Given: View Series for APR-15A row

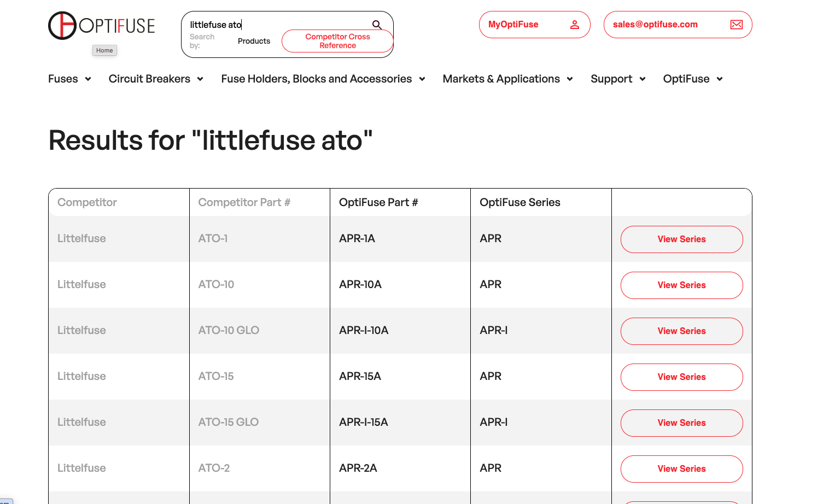Looking at the screenshot, I should point(681,377).
